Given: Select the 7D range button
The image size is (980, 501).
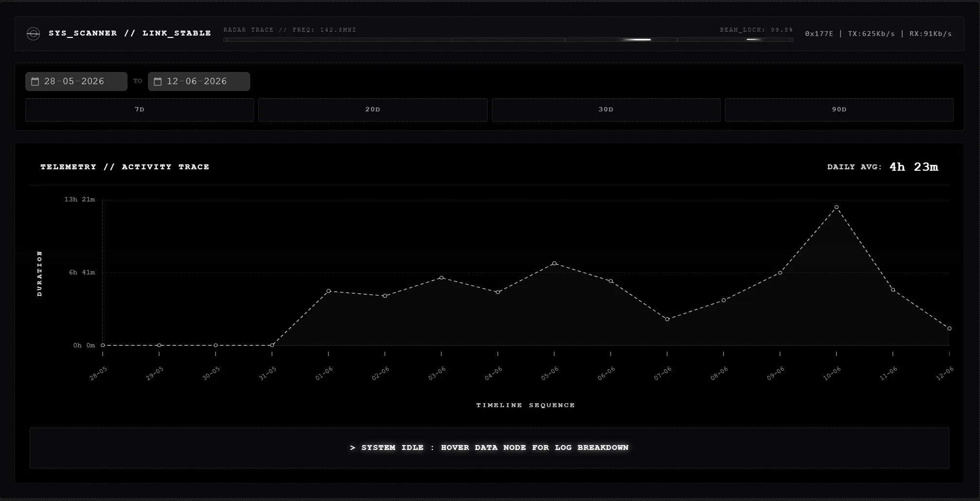Looking at the screenshot, I should click(140, 109).
